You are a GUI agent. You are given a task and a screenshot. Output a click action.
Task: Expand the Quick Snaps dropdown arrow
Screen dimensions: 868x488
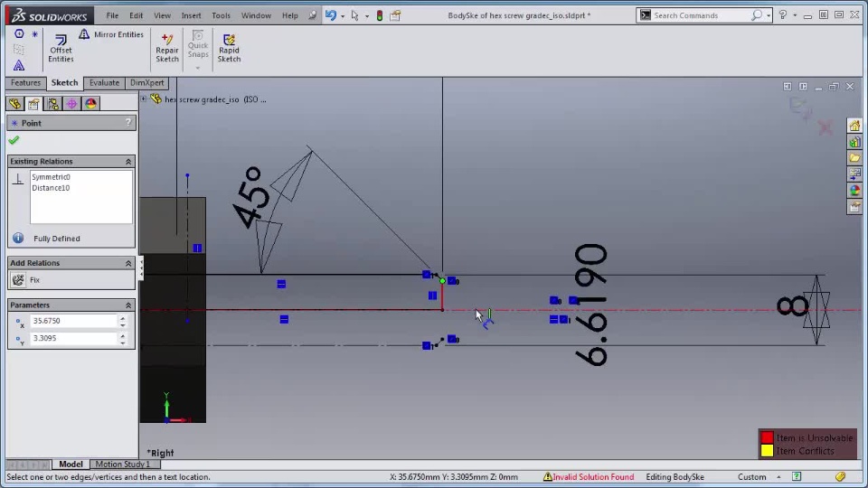click(x=198, y=69)
